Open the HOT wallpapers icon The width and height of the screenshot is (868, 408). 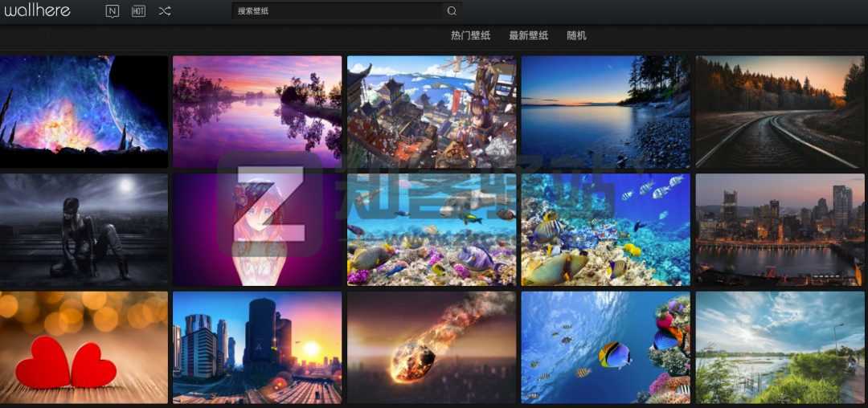pos(138,11)
